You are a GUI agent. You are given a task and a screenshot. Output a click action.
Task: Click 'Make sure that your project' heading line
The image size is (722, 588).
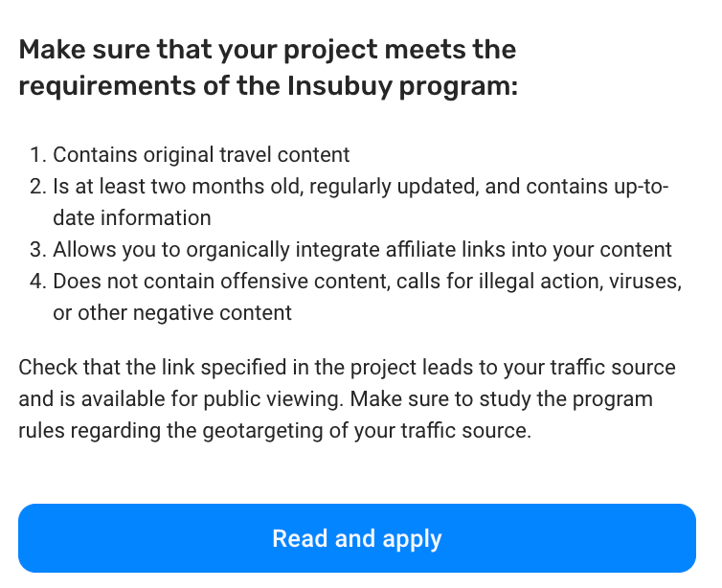(267, 49)
